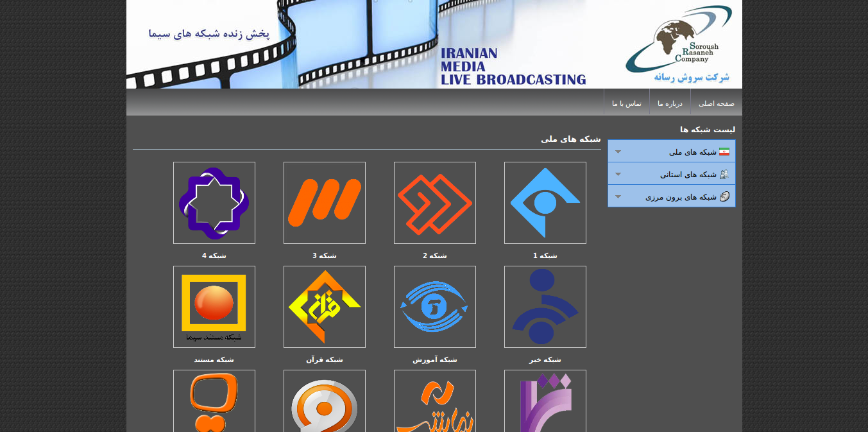Select the نمایش channel logo
868x432 pixels.
coord(435,401)
